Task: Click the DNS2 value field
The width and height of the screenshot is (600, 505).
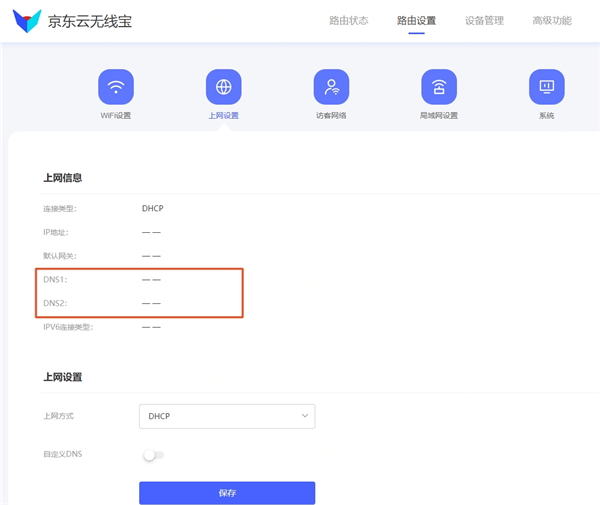Action: click(x=151, y=303)
